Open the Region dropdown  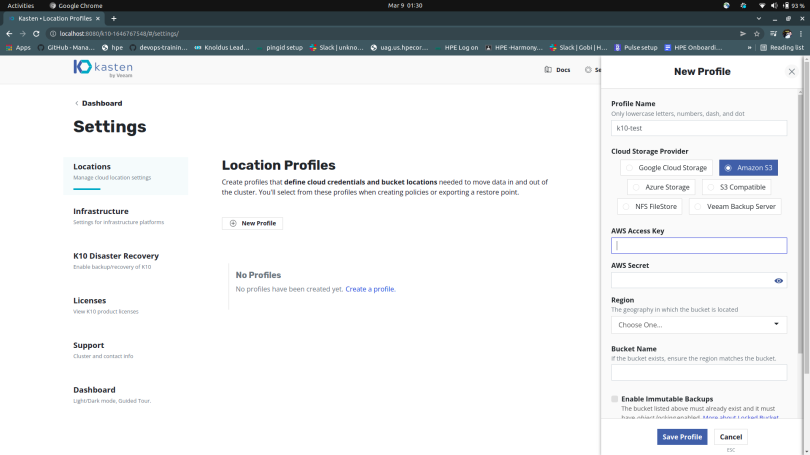tap(699, 325)
